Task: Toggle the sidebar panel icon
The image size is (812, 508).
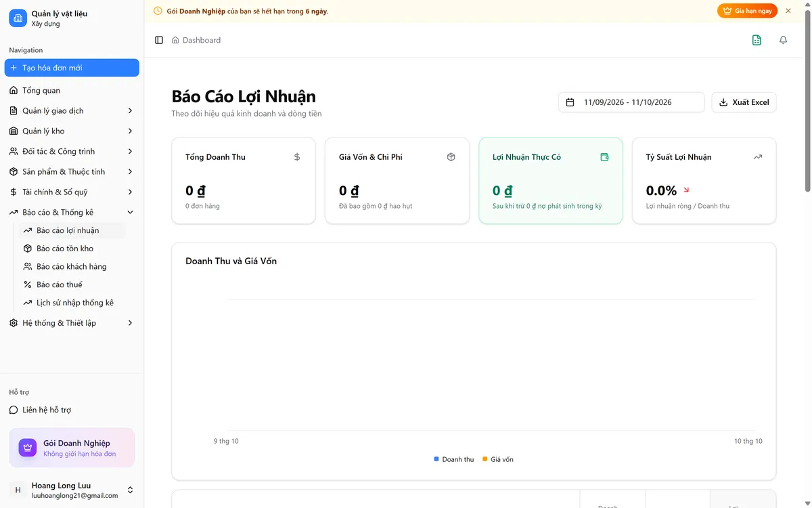Action: pos(159,40)
